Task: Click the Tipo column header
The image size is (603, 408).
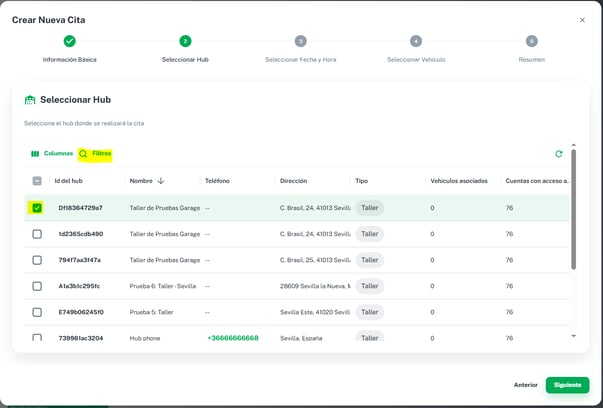Action: (x=361, y=181)
